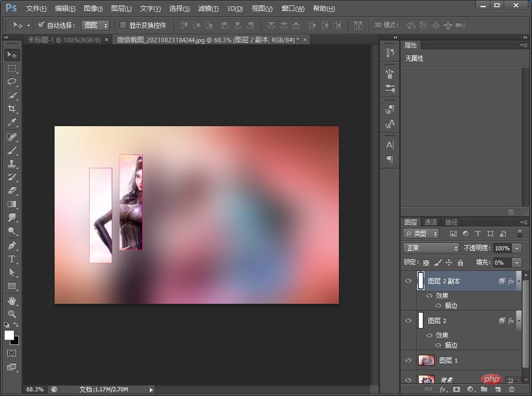Select the Rectangle shape tool
This screenshot has width=532, height=396.
[x=12, y=286]
